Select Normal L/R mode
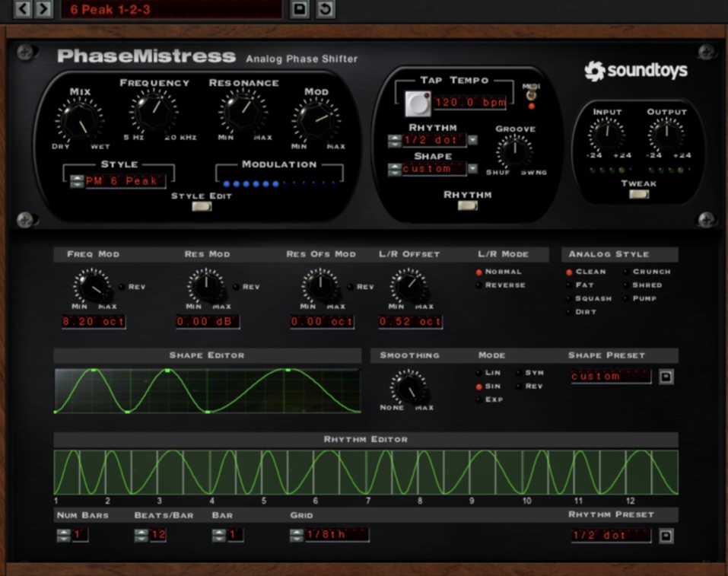The height and width of the screenshot is (576, 728). point(478,272)
